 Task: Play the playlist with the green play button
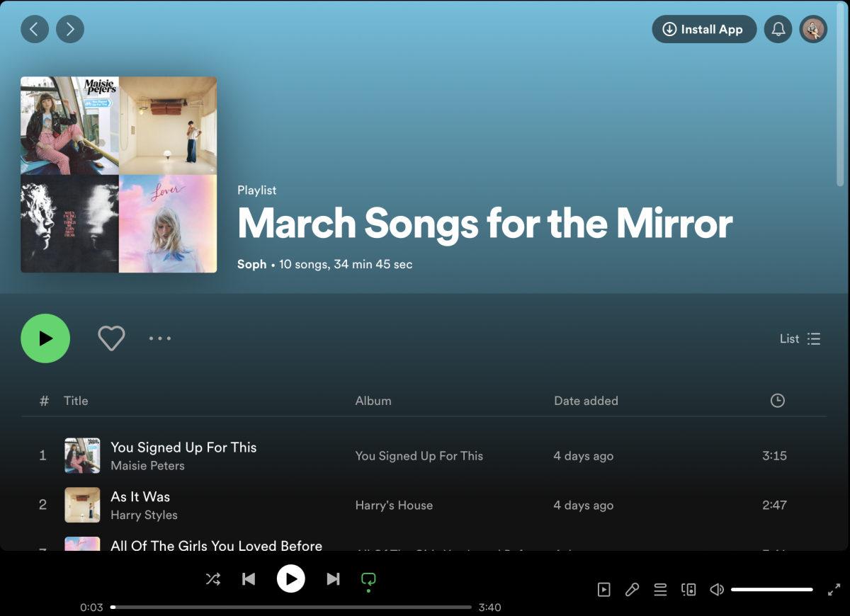click(x=45, y=338)
